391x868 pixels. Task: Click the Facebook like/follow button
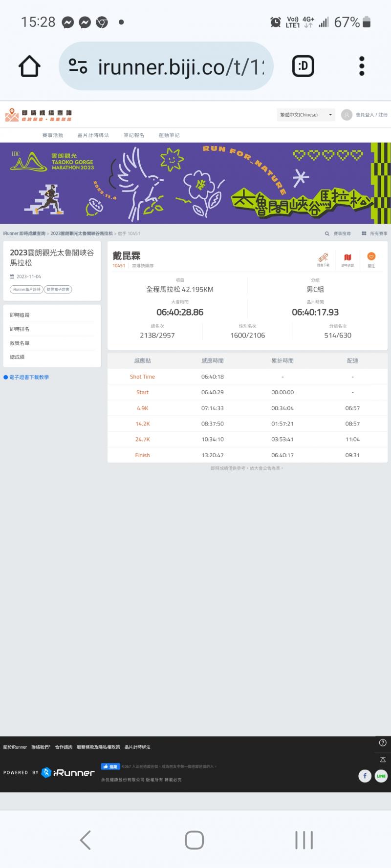(110, 766)
